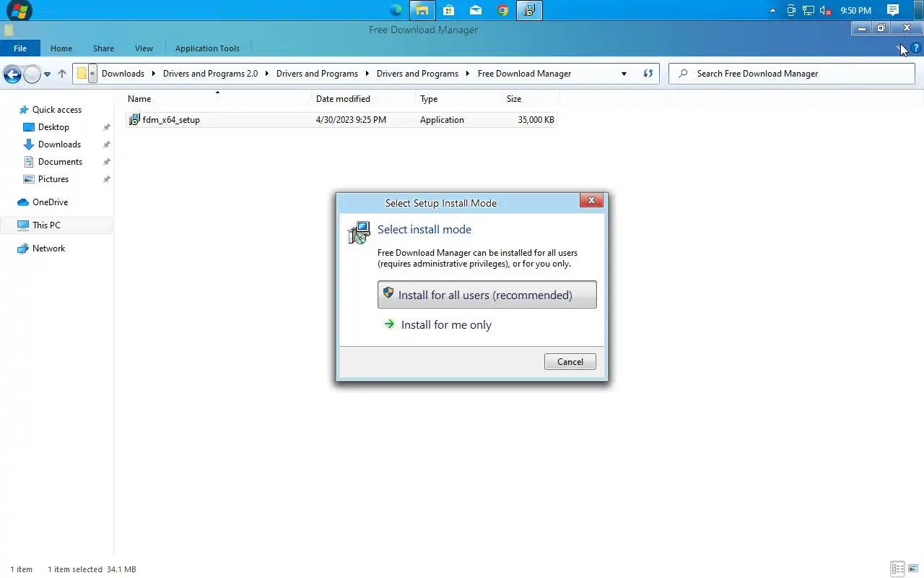Select the fdm_x64_setup file
The image size is (924, 578).
click(171, 120)
